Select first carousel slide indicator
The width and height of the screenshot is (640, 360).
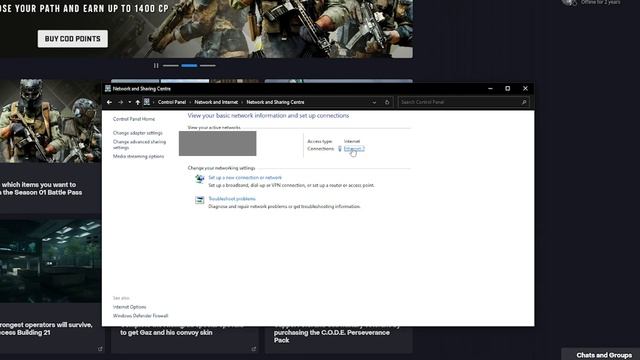pos(171,65)
